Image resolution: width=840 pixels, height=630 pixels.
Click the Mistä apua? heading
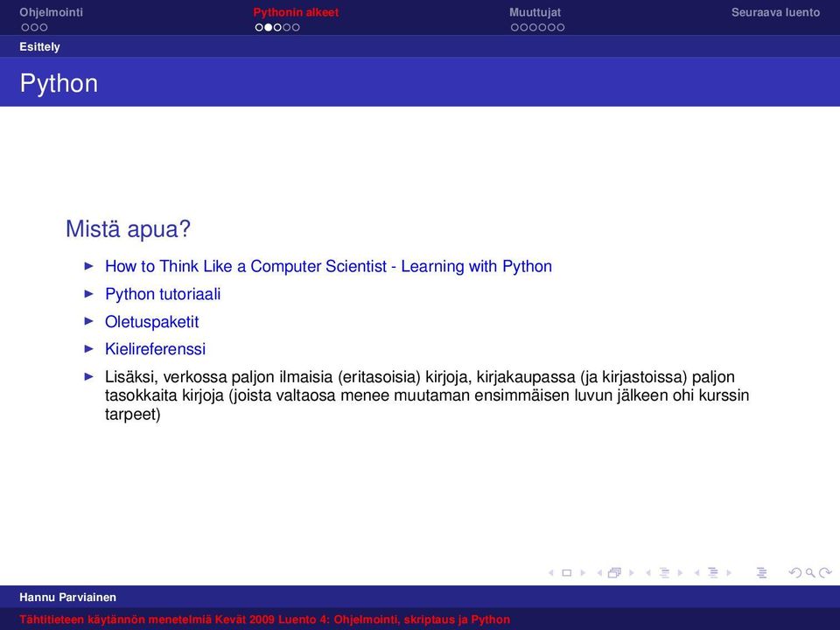128,229
